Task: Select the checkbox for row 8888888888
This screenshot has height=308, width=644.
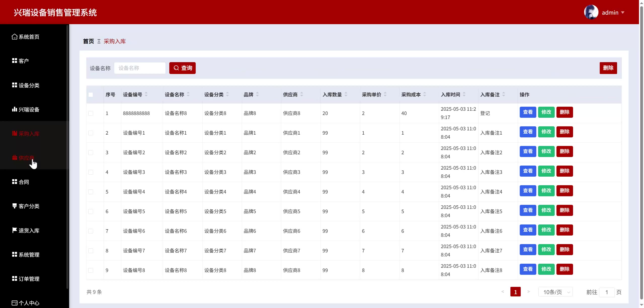Action: [x=91, y=113]
